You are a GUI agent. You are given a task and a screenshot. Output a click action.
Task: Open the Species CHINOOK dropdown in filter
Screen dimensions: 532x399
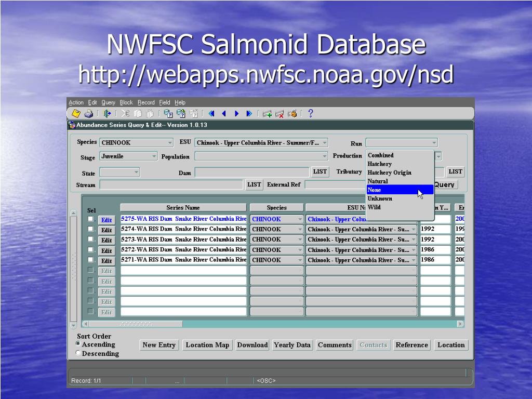pyautogui.click(x=170, y=142)
